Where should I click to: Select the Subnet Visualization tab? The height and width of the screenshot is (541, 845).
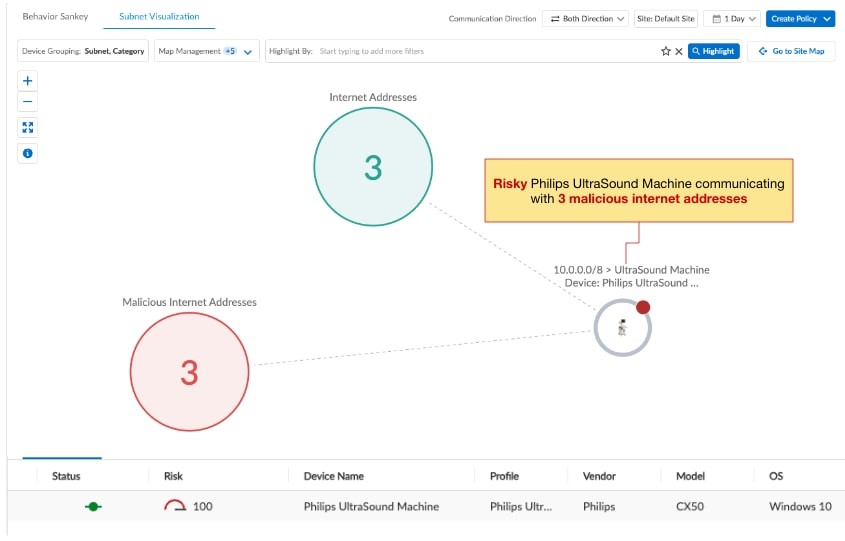[159, 17]
